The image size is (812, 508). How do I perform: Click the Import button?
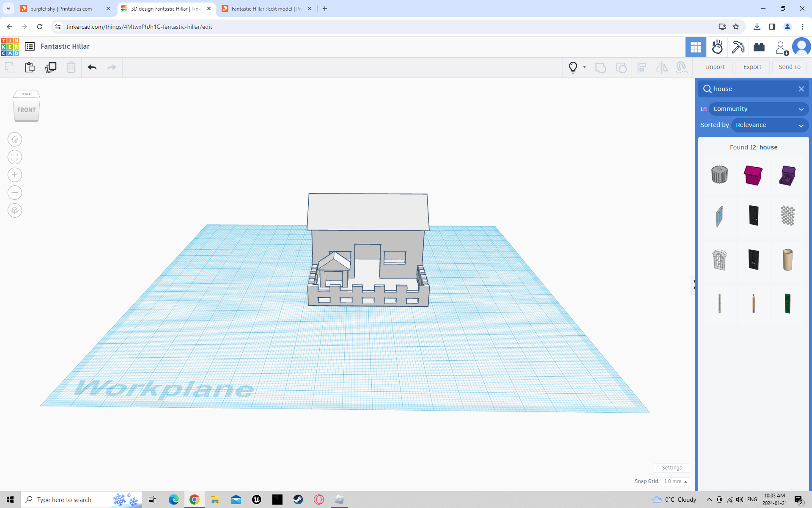715,67
